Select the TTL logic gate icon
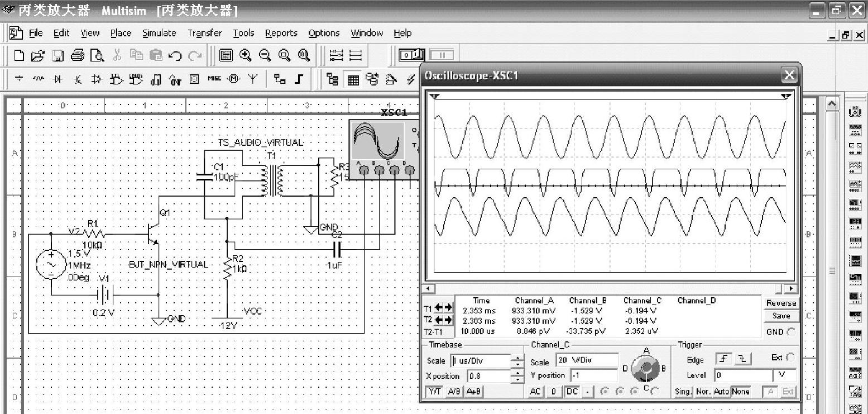The height and width of the screenshot is (414, 868). click(117, 80)
